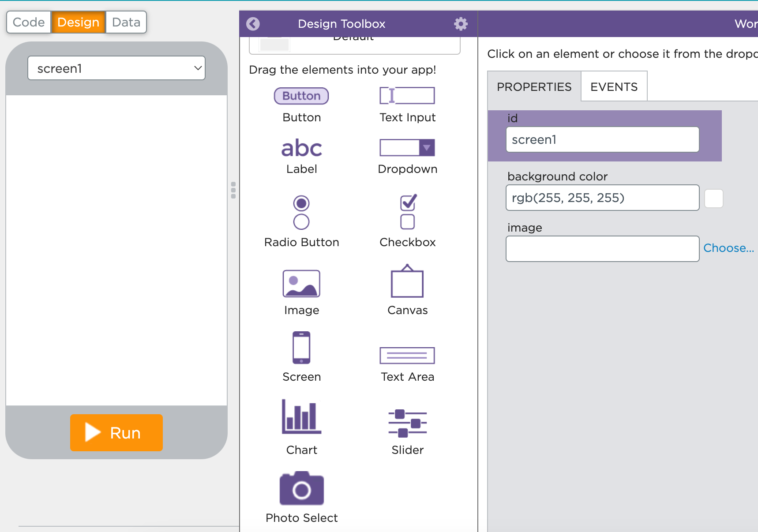
Task: Select the Slider element
Action: (407, 423)
